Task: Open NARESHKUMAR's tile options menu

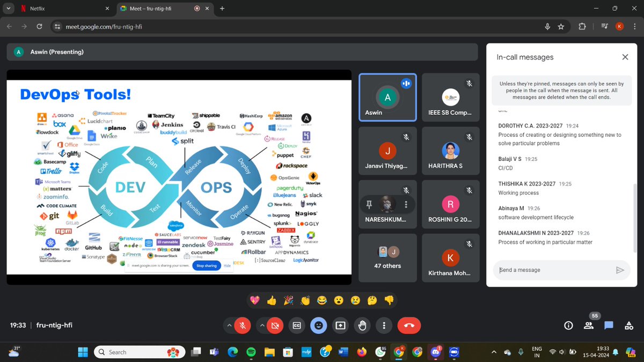Action: [x=406, y=204]
